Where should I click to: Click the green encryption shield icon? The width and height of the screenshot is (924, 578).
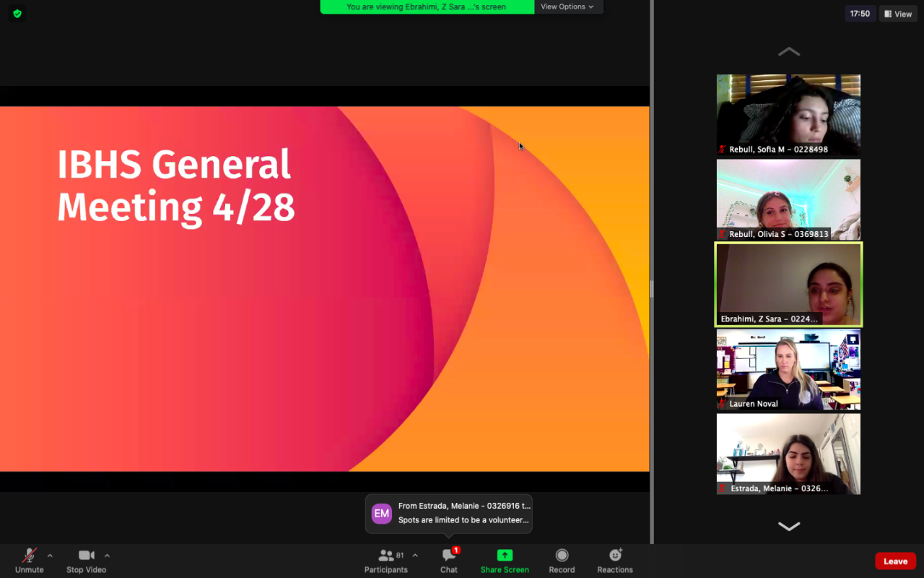point(17,13)
